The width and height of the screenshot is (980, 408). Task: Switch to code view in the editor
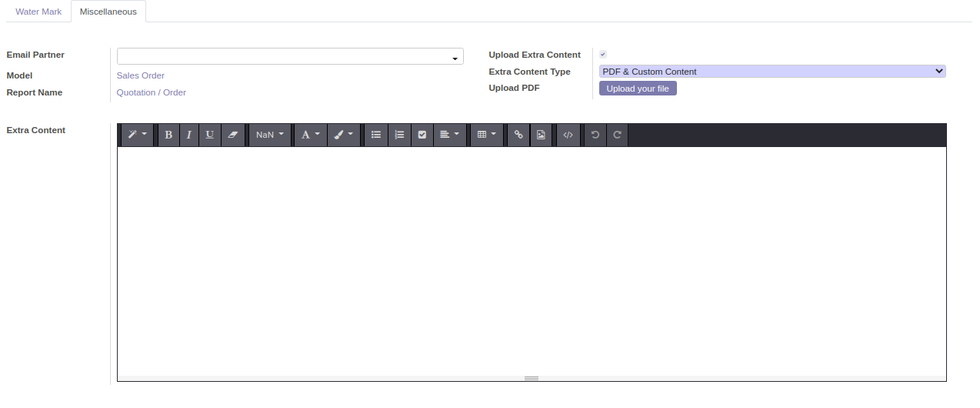point(568,135)
